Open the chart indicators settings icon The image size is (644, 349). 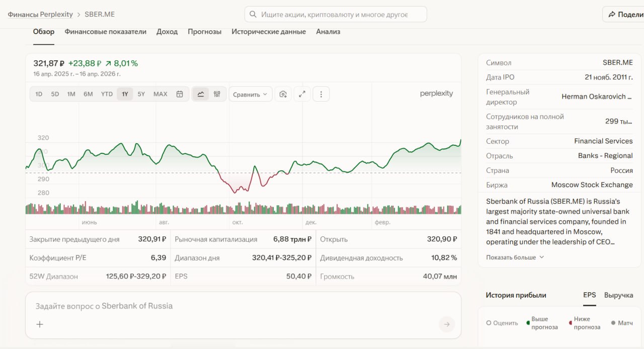(x=217, y=94)
